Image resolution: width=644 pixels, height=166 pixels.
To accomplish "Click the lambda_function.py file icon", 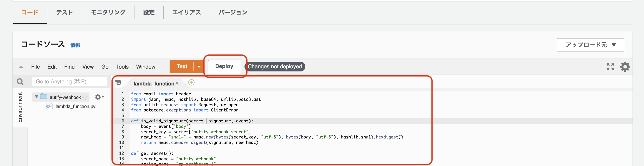I will click(x=49, y=106).
